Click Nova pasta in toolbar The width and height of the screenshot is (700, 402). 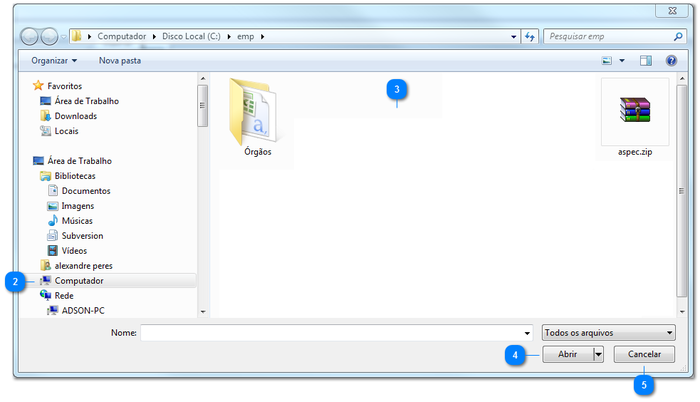point(119,61)
